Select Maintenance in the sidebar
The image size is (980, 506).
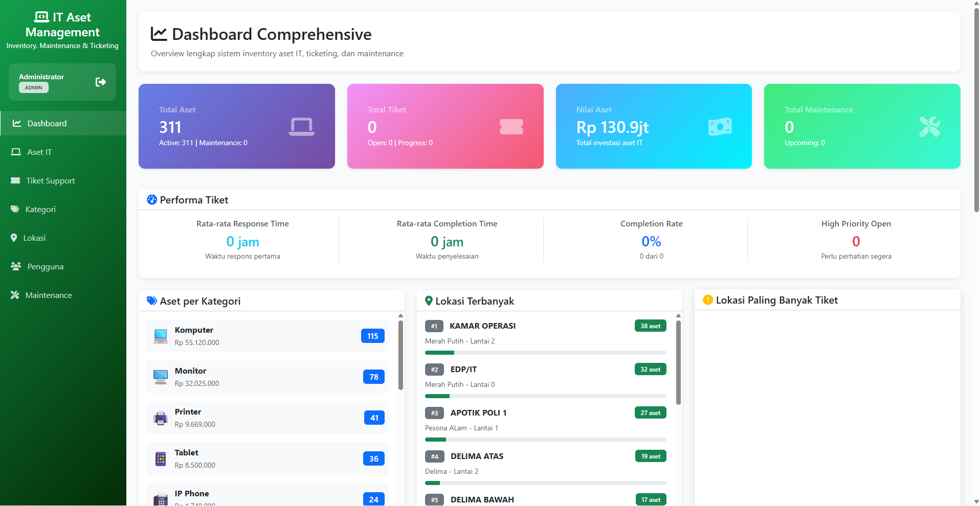[49, 295]
